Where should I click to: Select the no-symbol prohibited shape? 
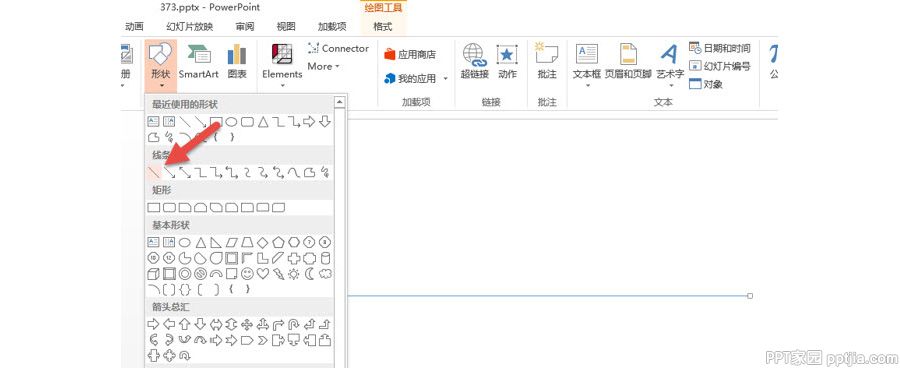point(200,274)
